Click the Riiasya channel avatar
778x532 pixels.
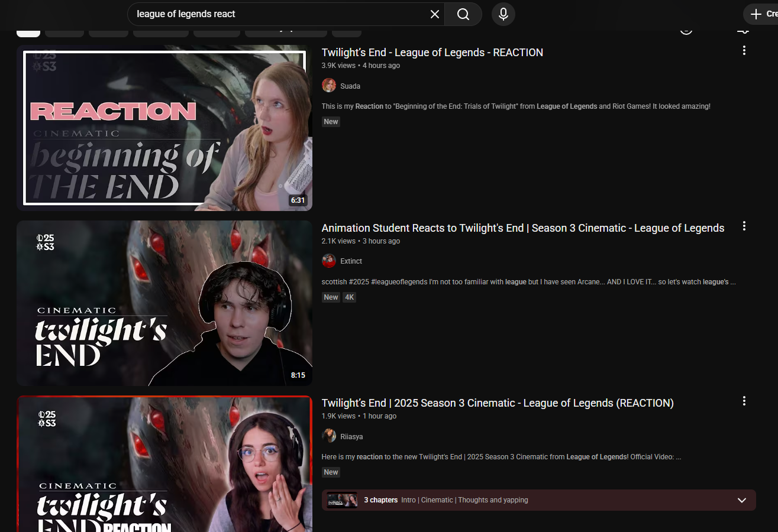pyautogui.click(x=329, y=436)
